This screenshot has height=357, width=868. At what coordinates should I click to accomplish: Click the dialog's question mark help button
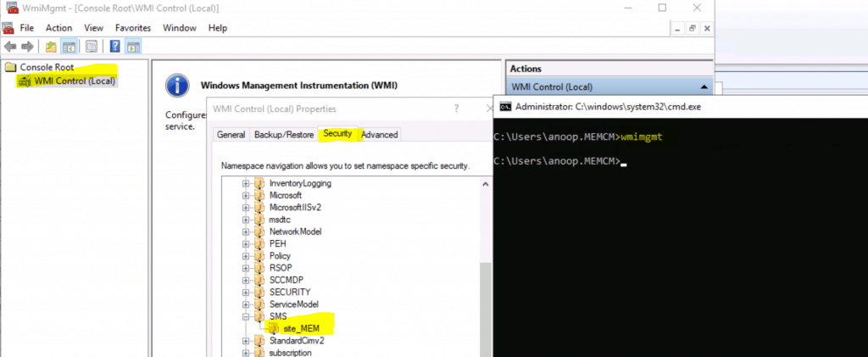(x=456, y=109)
